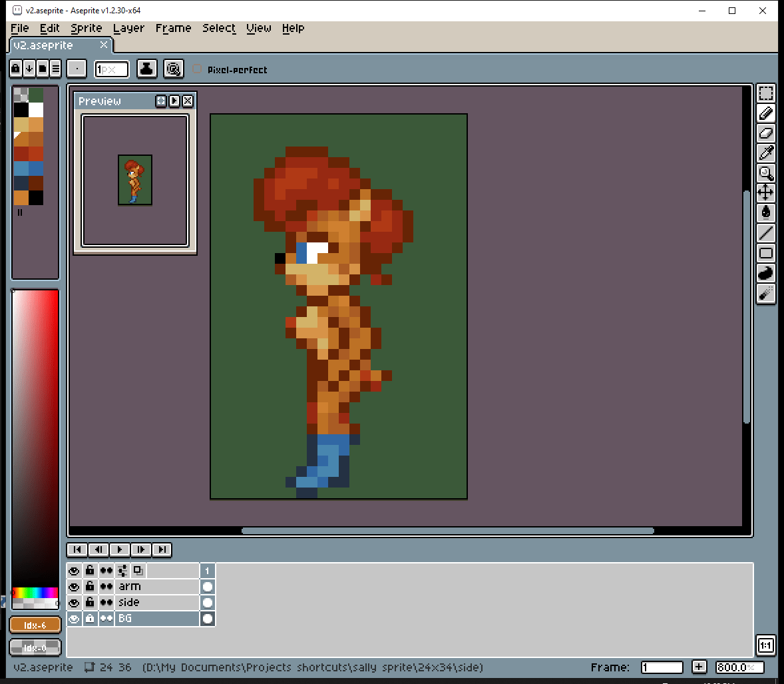784x684 pixels.
Task: Open the ink type options
Action: coord(147,69)
